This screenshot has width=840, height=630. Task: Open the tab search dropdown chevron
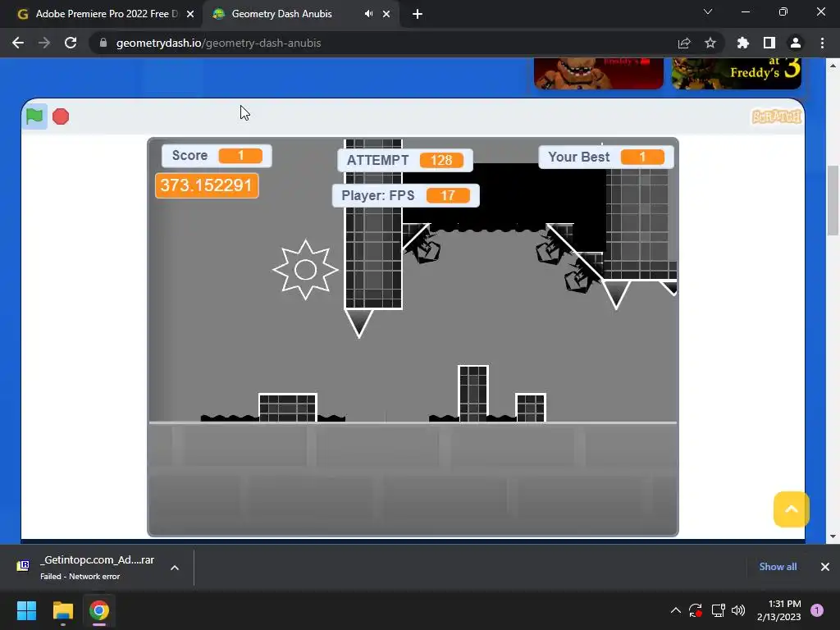[x=708, y=11]
